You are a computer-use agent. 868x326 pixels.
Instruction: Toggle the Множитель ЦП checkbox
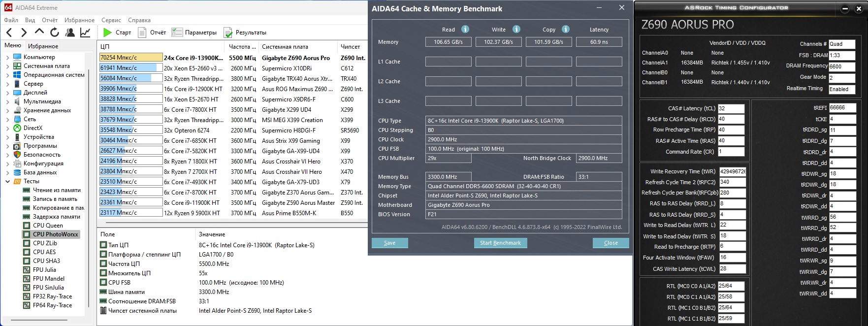pyautogui.click(x=103, y=273)
